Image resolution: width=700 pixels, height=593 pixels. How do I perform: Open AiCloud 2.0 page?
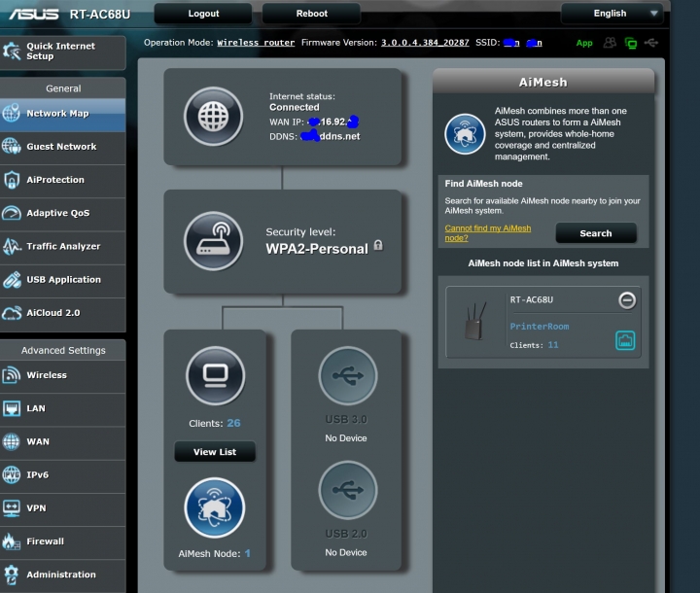[62, 313]
